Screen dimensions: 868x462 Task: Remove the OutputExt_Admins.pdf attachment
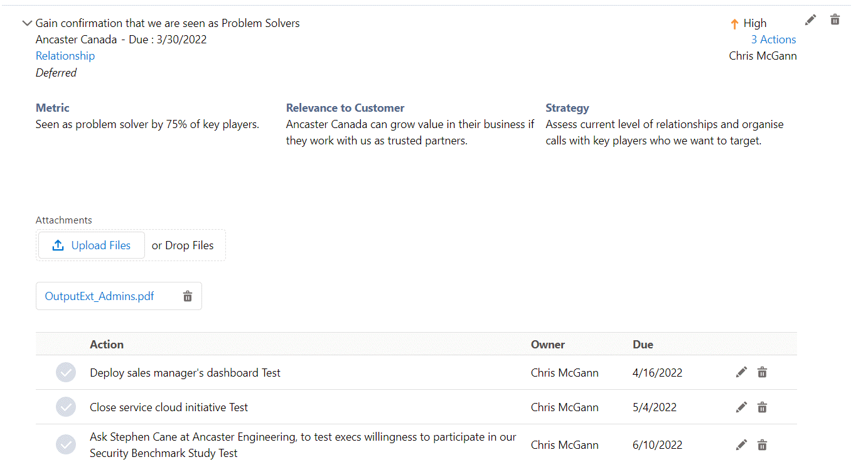coord(188,296)
